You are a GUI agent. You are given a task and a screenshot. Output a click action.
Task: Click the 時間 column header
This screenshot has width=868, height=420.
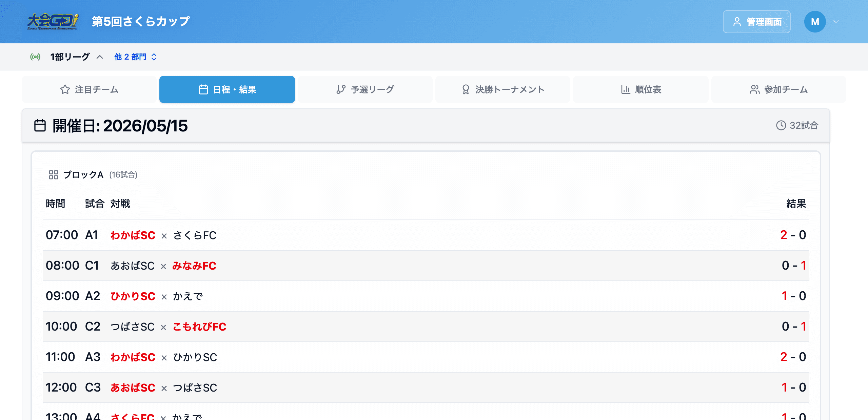point(55,204)
